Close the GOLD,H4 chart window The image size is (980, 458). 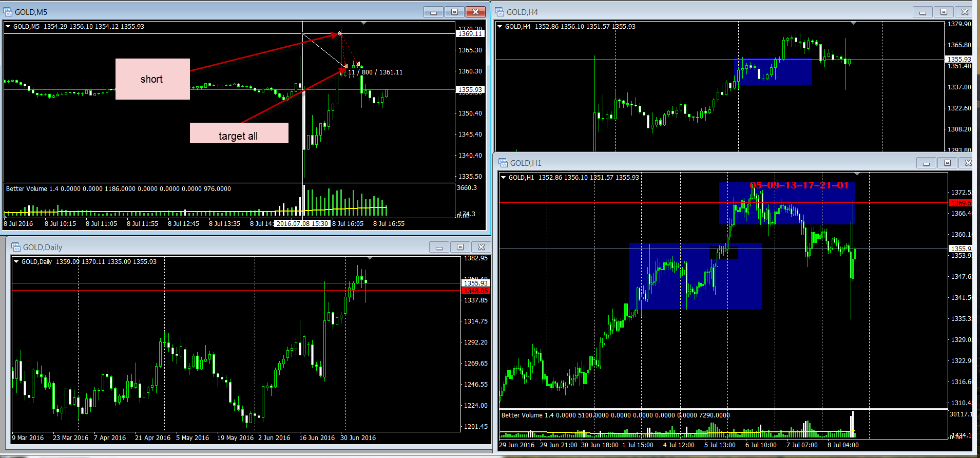965,12
